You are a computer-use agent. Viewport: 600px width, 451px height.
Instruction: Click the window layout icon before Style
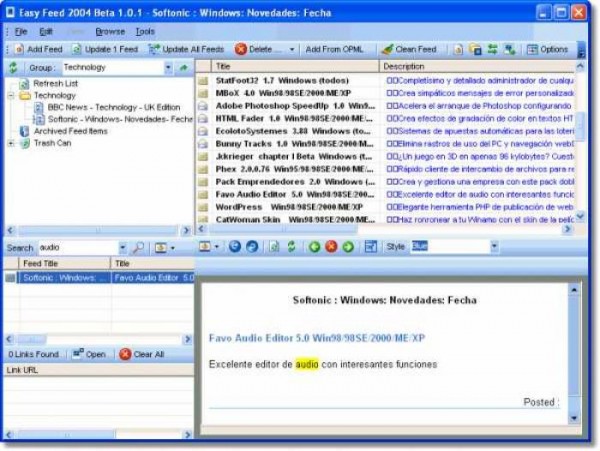(370, 247)
